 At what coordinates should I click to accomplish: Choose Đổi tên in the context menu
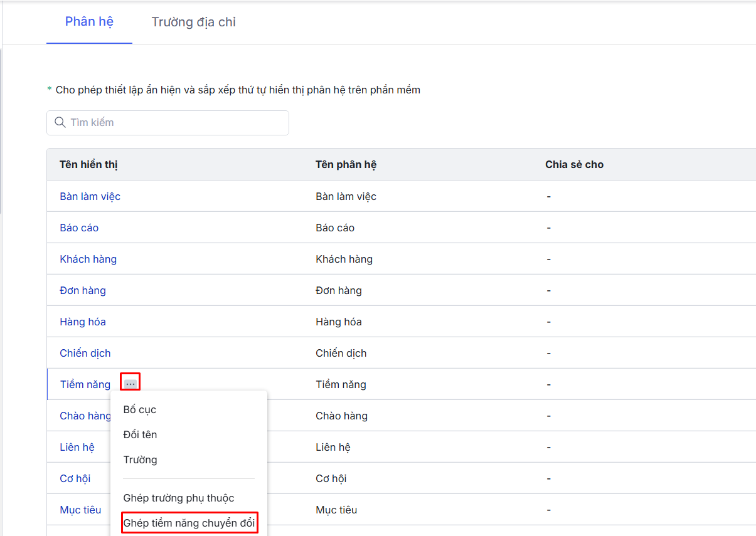click(140, 434)
